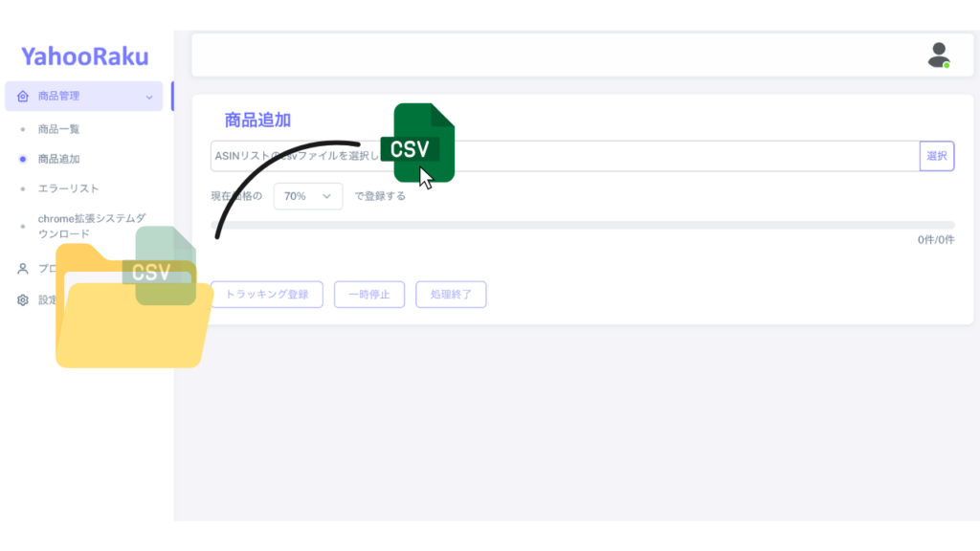Click the faded CSV icon in folder
This screenshot has height=551, width=980.
pos(160,266)
